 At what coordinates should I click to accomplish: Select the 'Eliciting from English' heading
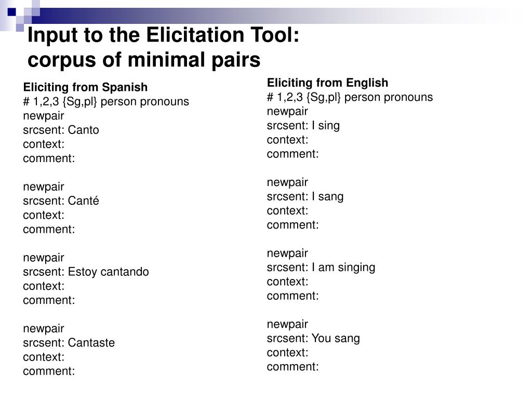pos(327,83)
